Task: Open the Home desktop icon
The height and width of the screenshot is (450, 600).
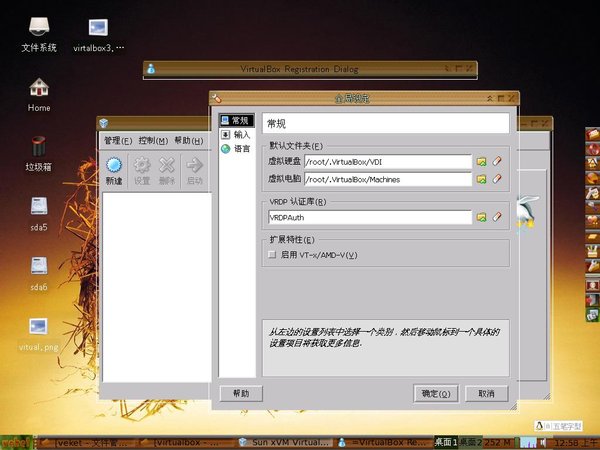Action: coord(39,95)
